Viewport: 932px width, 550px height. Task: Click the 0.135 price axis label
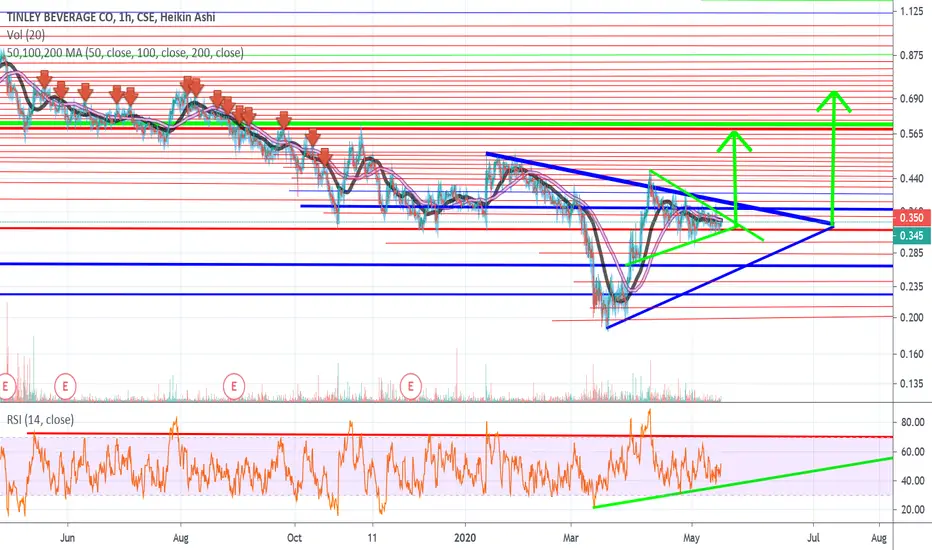tap(911, 384)
